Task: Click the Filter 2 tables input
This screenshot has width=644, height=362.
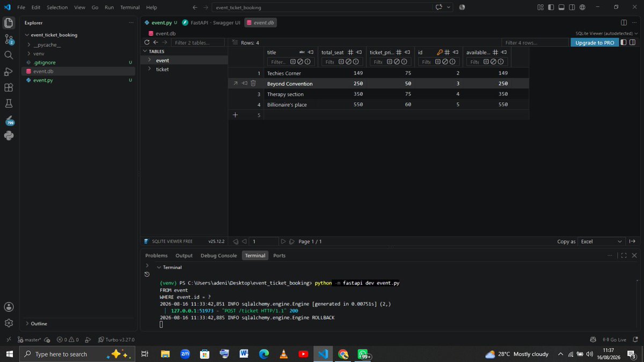Action: [198, 42]
